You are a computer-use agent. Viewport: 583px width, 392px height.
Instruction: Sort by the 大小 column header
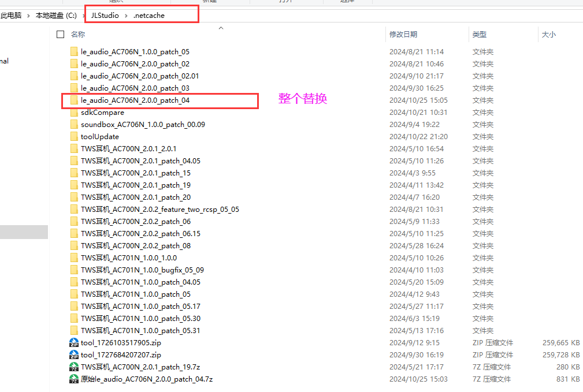point(549,34)
